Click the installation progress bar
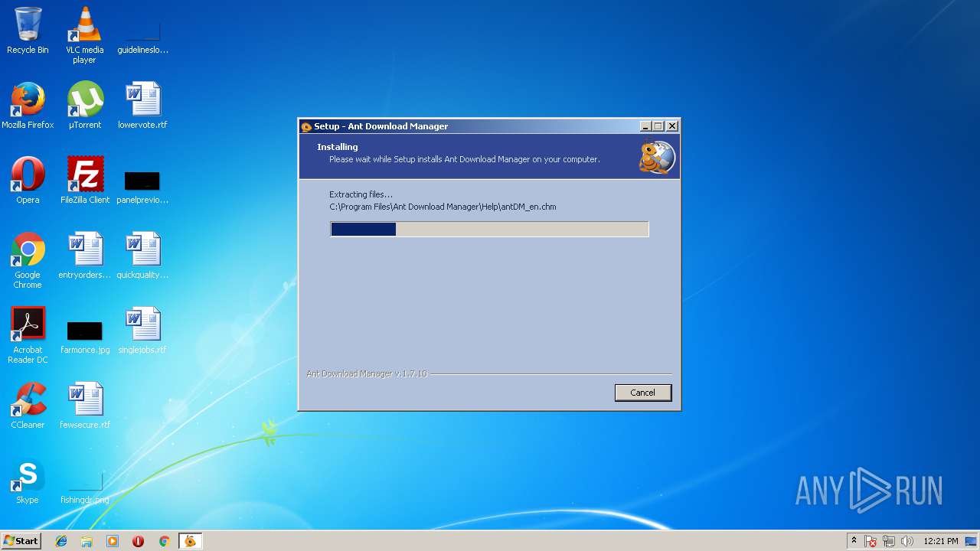This screenshot has width=980, height=551. (489, 229)
